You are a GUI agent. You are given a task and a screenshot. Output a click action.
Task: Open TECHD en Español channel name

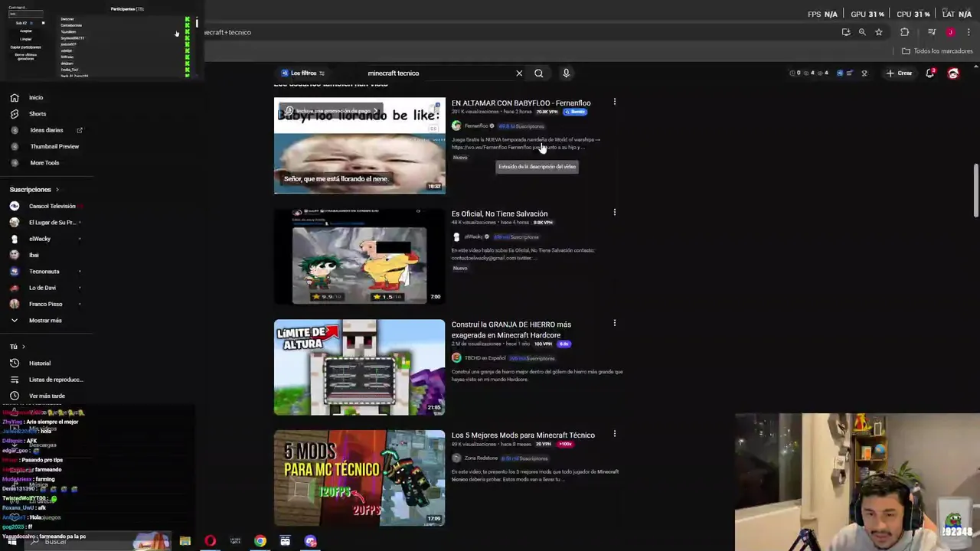point(485,358)
